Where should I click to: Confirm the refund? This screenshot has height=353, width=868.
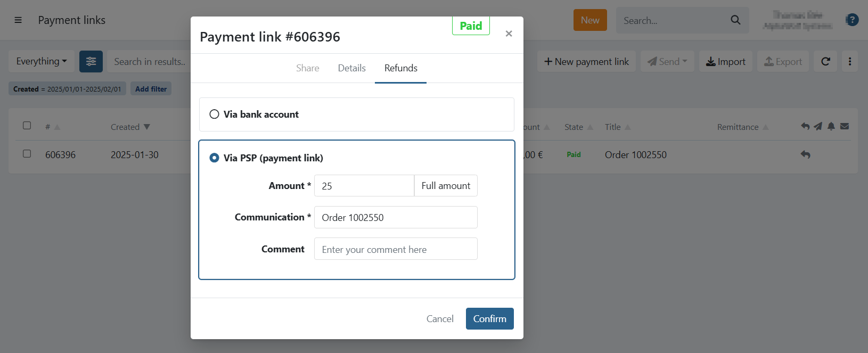[489, 319]
